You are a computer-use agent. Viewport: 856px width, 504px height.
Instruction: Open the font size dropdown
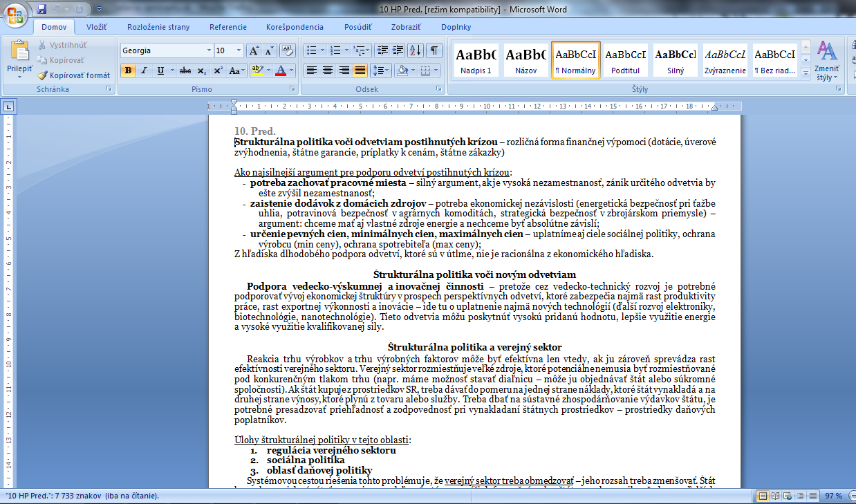tap(239, 50)
